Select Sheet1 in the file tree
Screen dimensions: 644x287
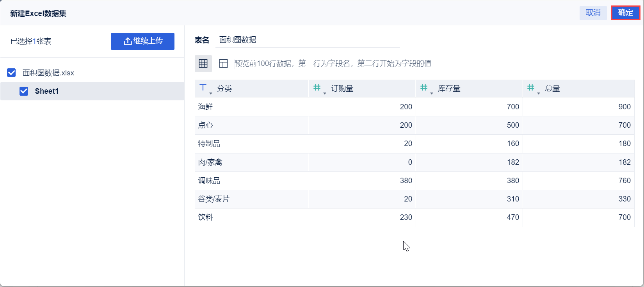tap(47, 91)
